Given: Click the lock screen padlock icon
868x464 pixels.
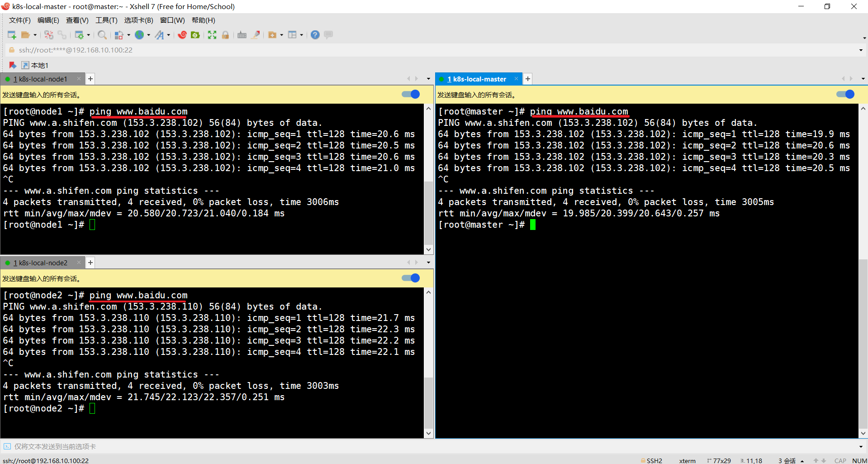Looking at the screenshot, I should coord(225,35).
